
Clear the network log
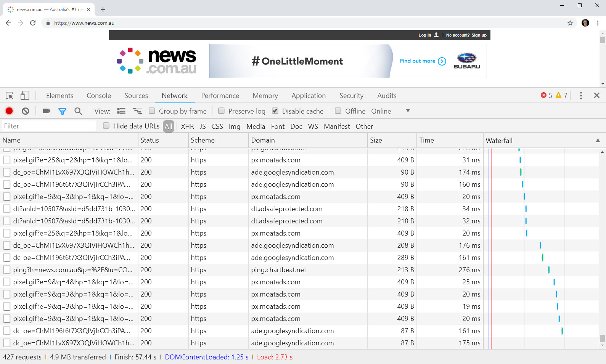26,111
